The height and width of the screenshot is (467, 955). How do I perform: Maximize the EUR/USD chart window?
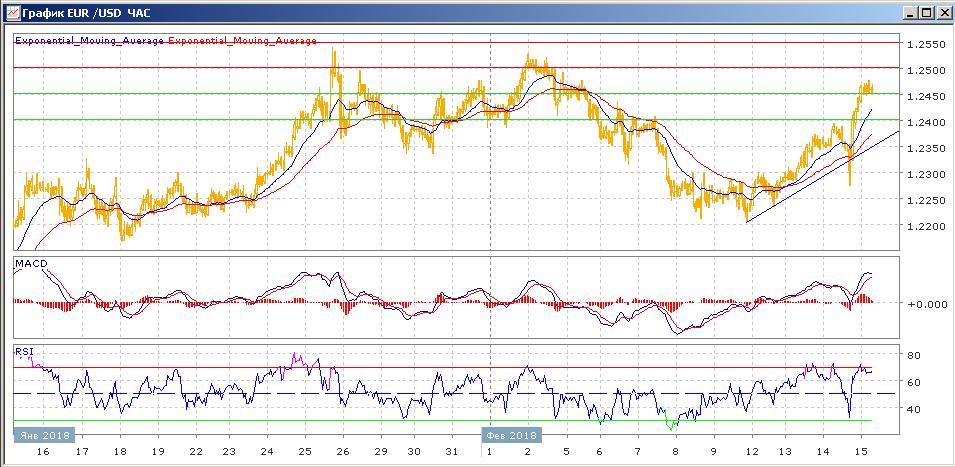pos(926,13)
